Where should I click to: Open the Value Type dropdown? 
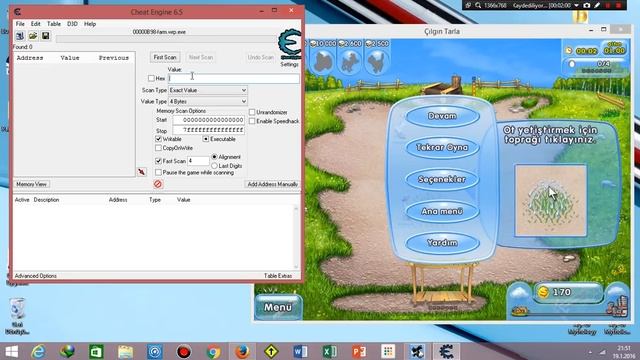pyautogui.click(x=208, y=101)
